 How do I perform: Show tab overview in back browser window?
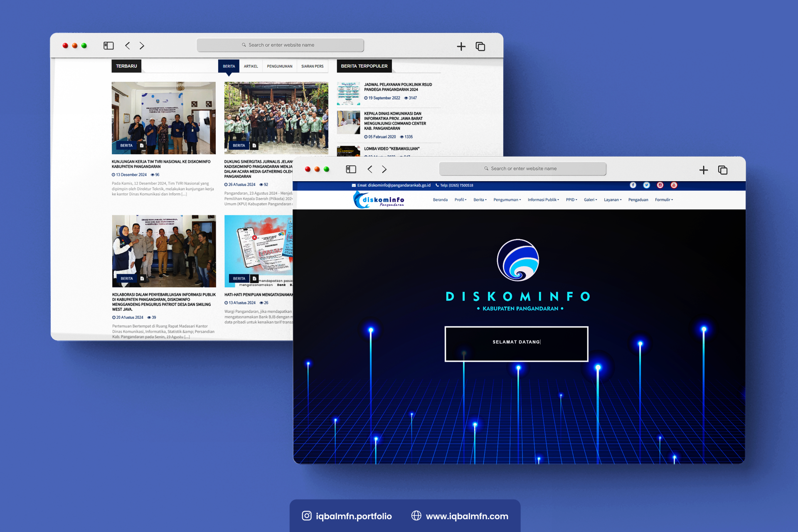pos(480,47)
